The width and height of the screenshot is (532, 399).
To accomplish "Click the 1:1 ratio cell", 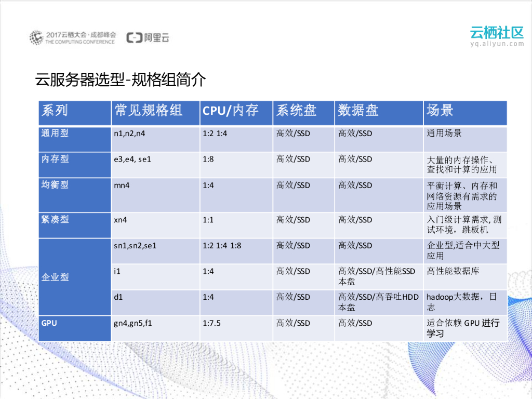I will pos(236,225).
